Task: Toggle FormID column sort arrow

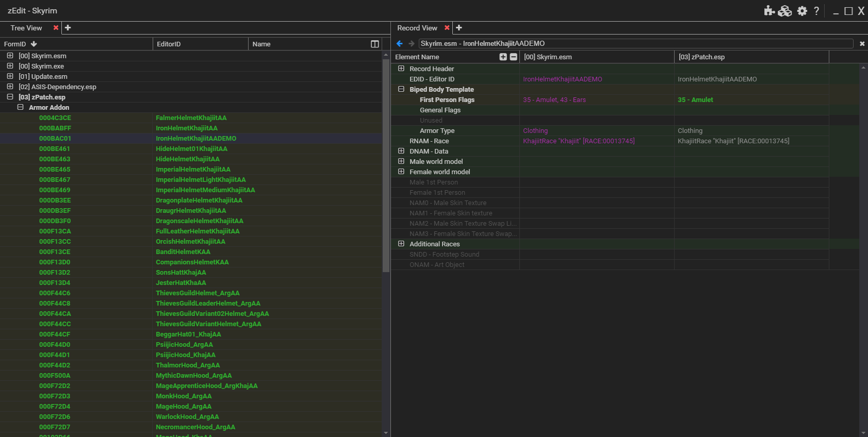Action: pyautogui.click(x=34, y=44)
